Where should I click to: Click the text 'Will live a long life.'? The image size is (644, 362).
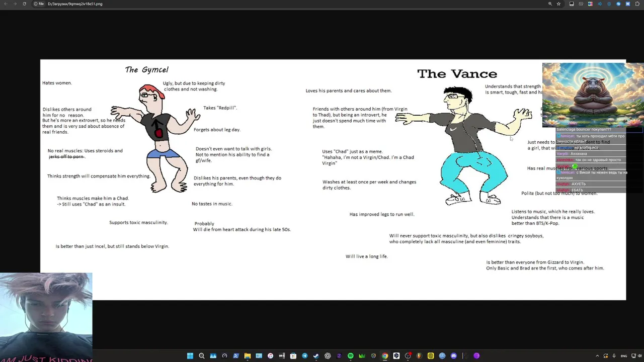[366, 256]
